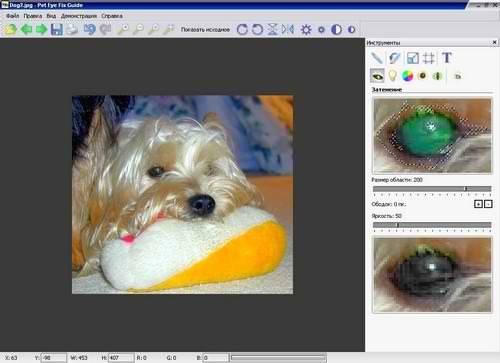The image size is (500, 363).
Task: Open the Файл menu
Action: 12,16
